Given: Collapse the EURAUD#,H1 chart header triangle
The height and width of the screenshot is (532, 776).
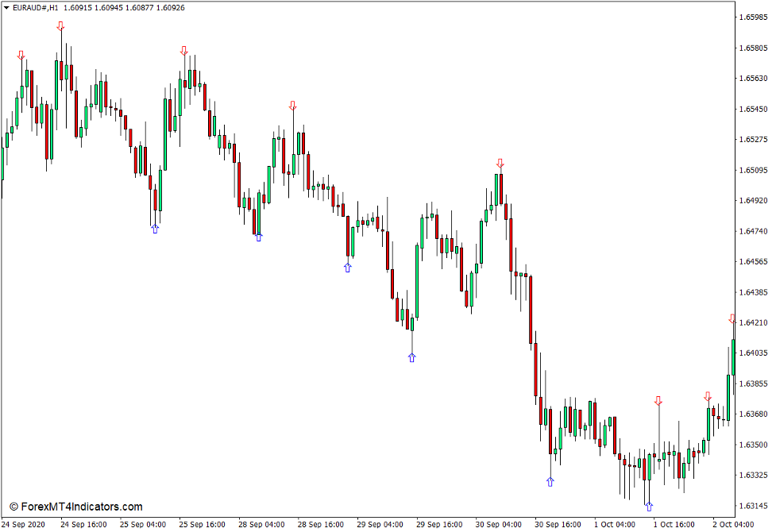Looking at the screenshot, I should coord(6,8).
